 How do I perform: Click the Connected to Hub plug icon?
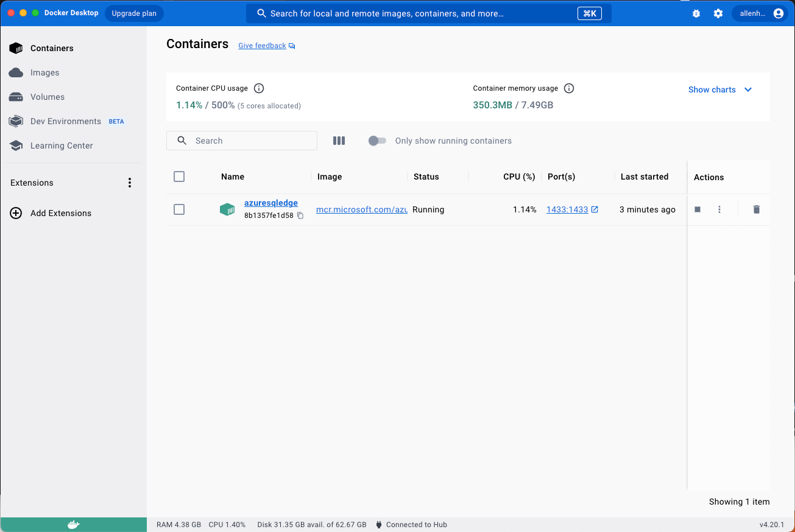tap(379, 525)
